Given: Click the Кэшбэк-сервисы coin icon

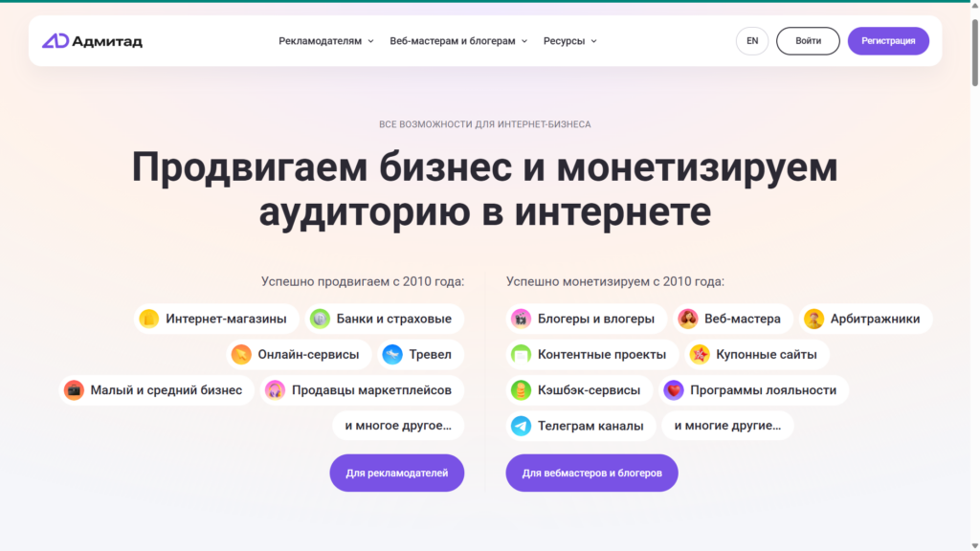Looking at the screenshot, I should [x=521, y=390].
